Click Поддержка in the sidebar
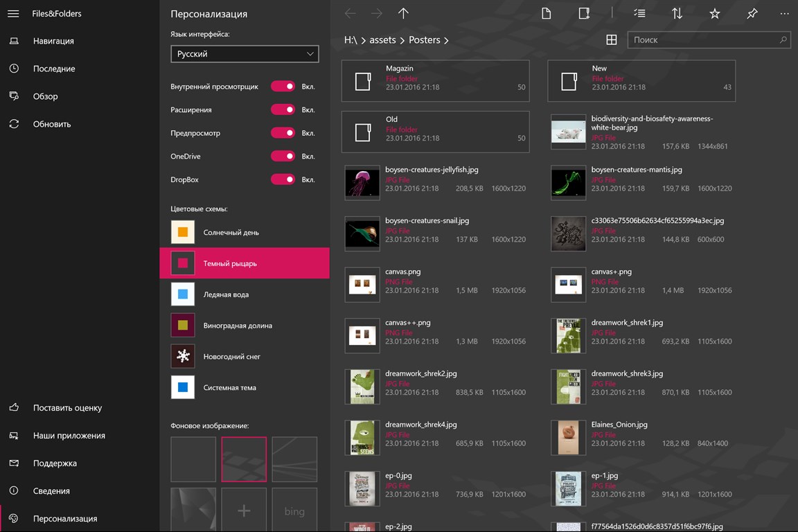The height and width of the screenshot is (532, 798). pos(55,463)
